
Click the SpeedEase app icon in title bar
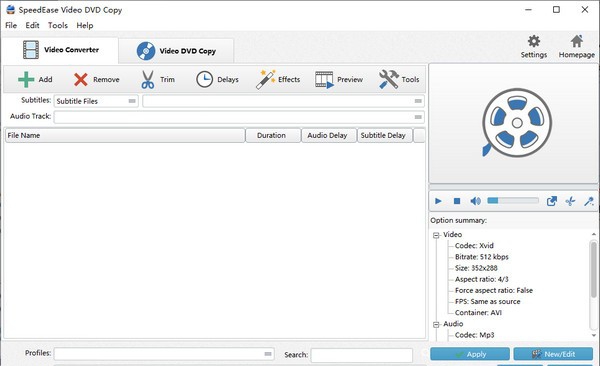[x=10, y=10]
